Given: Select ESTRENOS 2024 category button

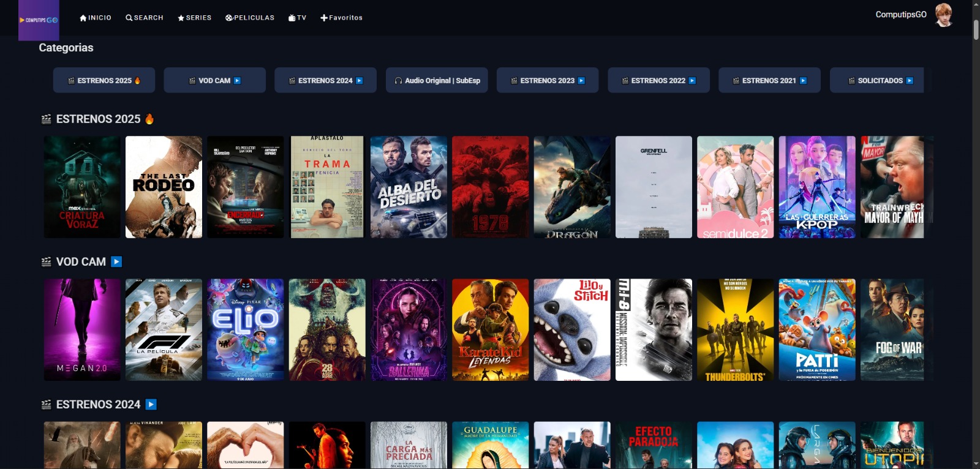Looking at the screenshot, I should 326,80.
